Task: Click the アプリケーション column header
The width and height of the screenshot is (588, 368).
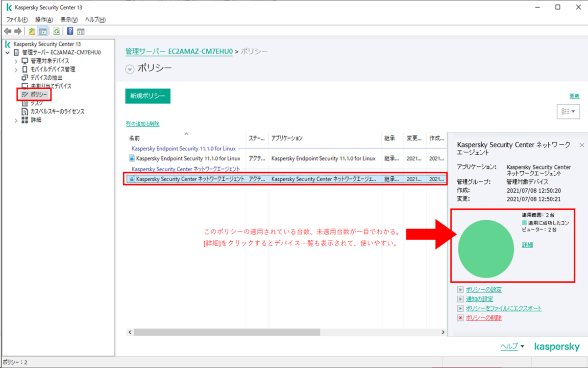Action: [x=325, y=138]
